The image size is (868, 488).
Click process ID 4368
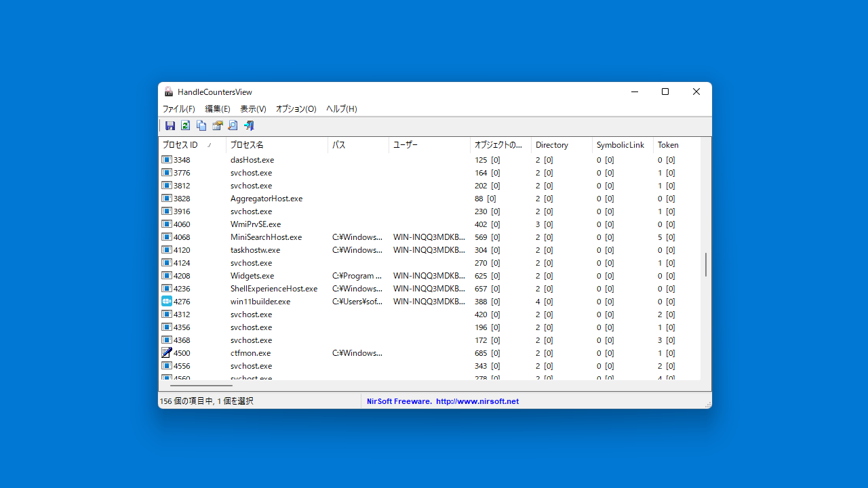(x=182, y=340)
